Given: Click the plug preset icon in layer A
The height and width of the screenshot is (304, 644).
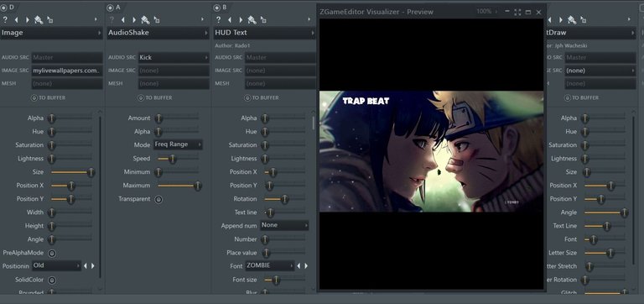Looking at the screenshot, I should [145, 19].
